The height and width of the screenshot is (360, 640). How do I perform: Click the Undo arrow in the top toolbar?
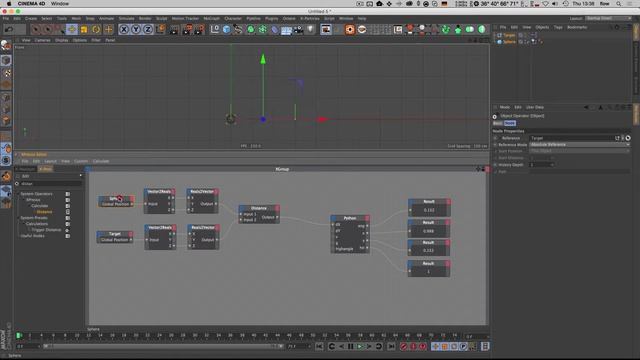[x=8, y=29]
